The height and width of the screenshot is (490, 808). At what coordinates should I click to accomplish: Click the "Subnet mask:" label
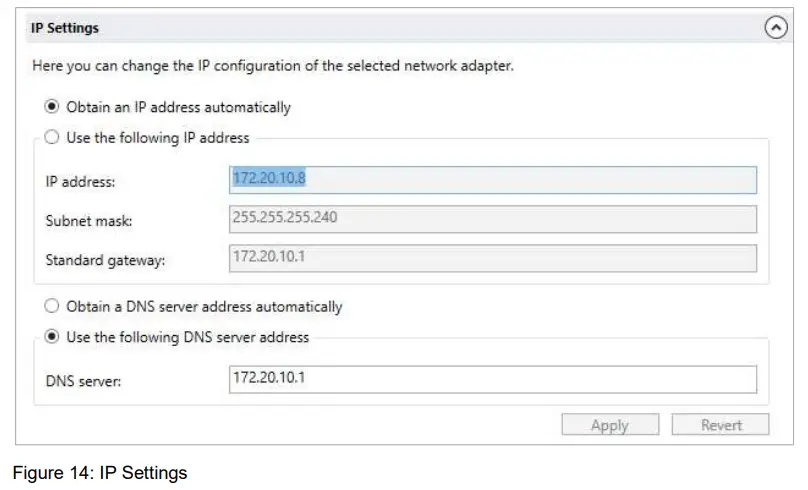coord(88,221)
